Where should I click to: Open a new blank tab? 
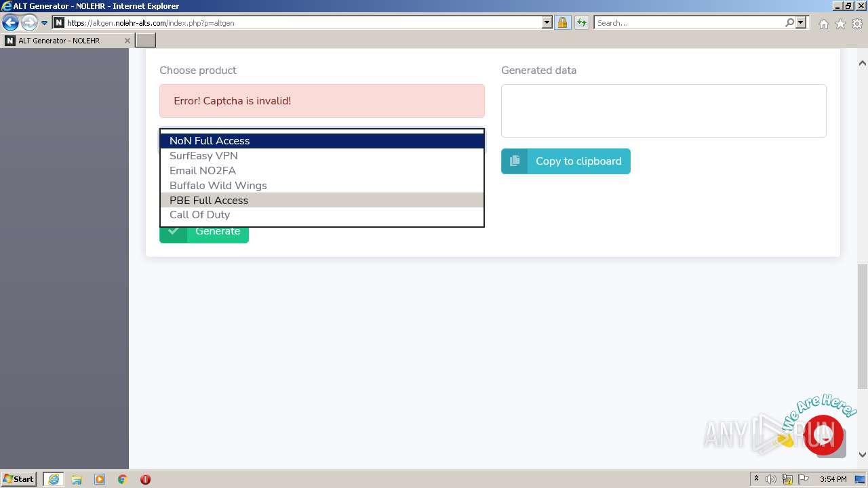(x=146, y=41)
